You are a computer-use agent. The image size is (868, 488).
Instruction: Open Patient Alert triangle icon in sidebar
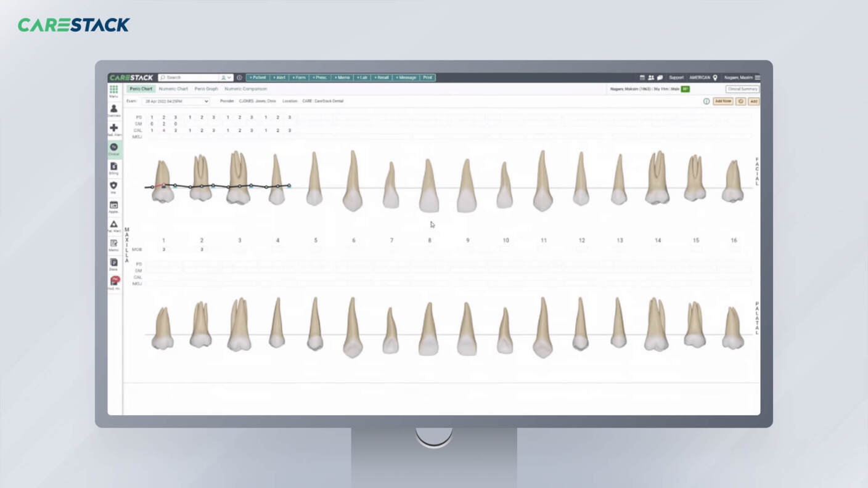click(x=113, y=226)
